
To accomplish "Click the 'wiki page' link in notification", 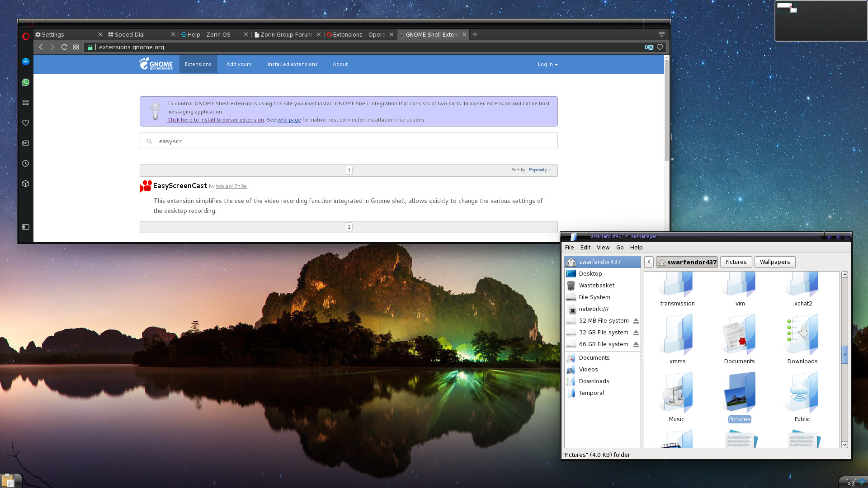I will point(289,120).
